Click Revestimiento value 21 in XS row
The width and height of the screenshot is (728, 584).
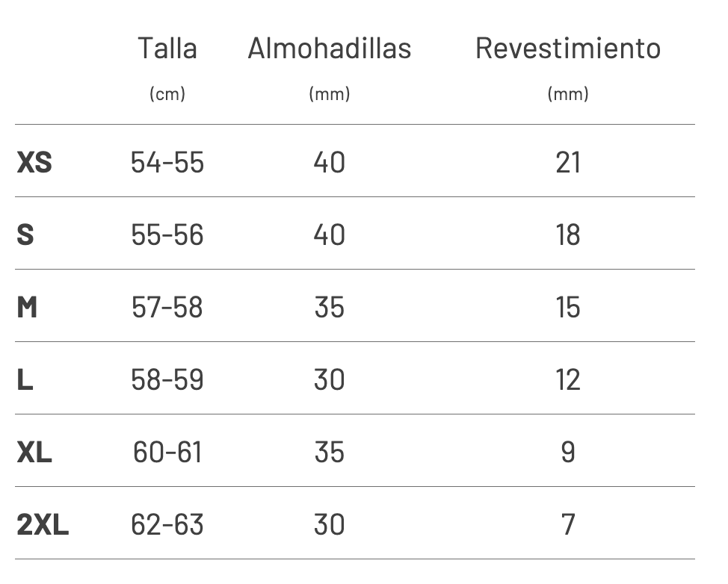[x=568, y=162]
